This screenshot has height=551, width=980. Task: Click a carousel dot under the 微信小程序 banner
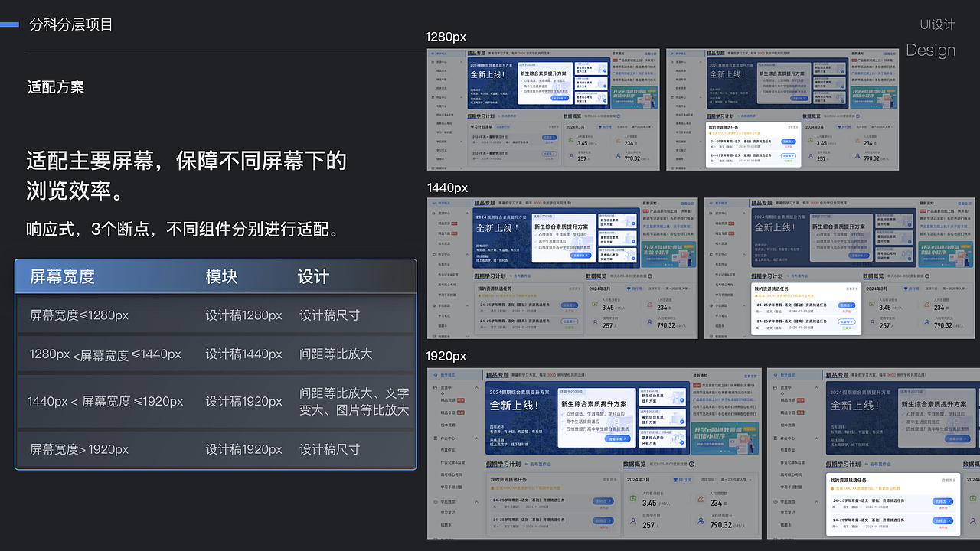(x=723, y=451)
